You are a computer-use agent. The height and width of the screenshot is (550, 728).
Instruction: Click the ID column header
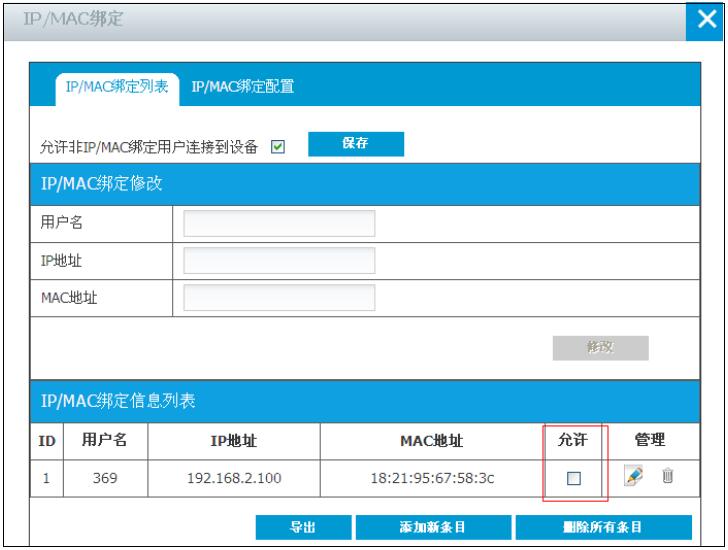46,439
